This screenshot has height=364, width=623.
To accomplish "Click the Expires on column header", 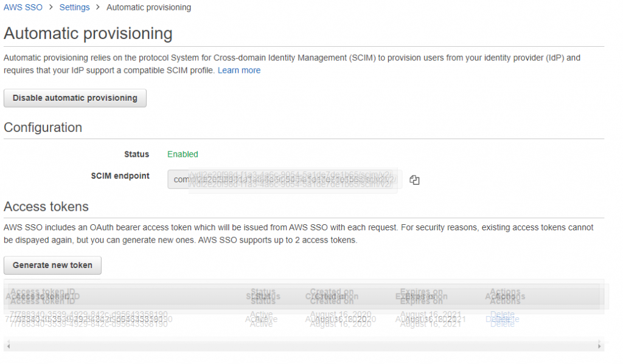I will [422, 297].
